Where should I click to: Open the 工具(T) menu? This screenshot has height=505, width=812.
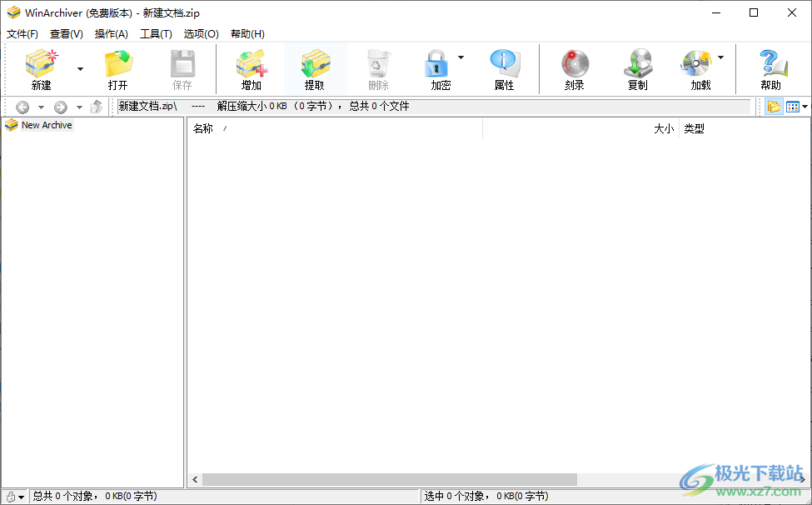click(x=156, y=34)
